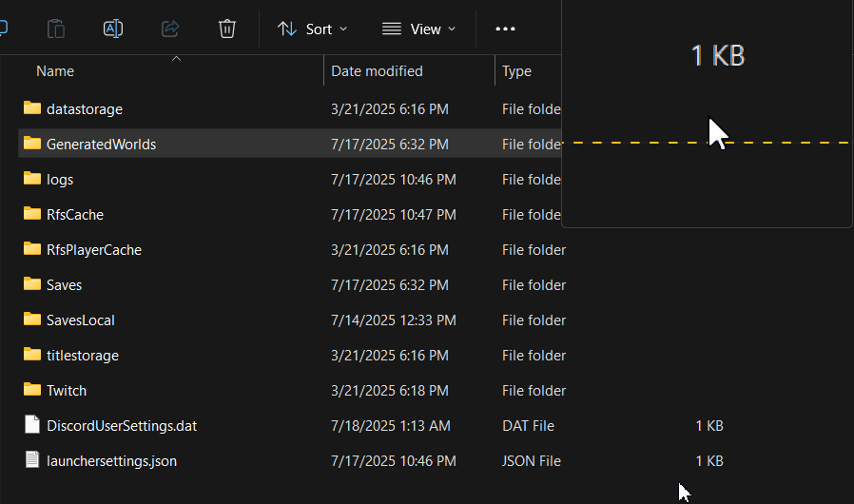Image resolution: width=854 pixels, height=504 pixels.
Task: Click the Delete trash can icon
Action: 227,29
